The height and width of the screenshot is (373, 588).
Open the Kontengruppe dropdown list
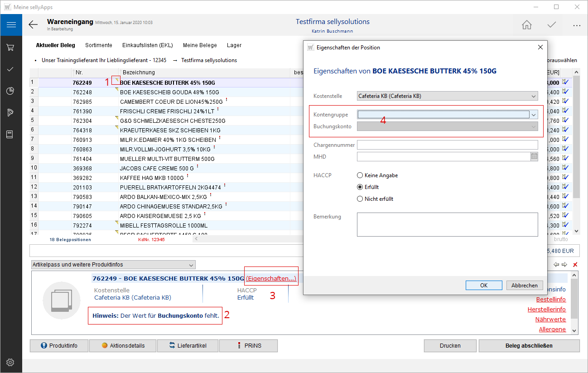[x=534, y=115]
